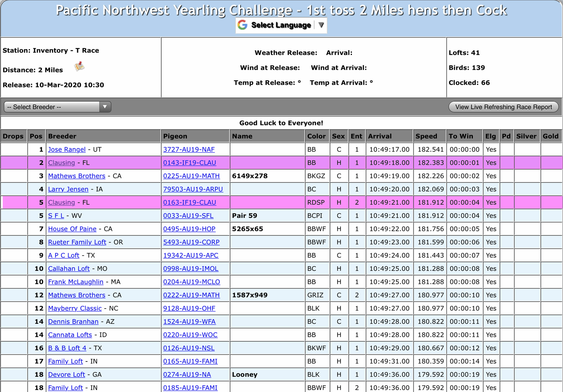This screenshot has height=392, width=563.
Task: Select speed value 182.541
Action: click(x=430, y=149)
